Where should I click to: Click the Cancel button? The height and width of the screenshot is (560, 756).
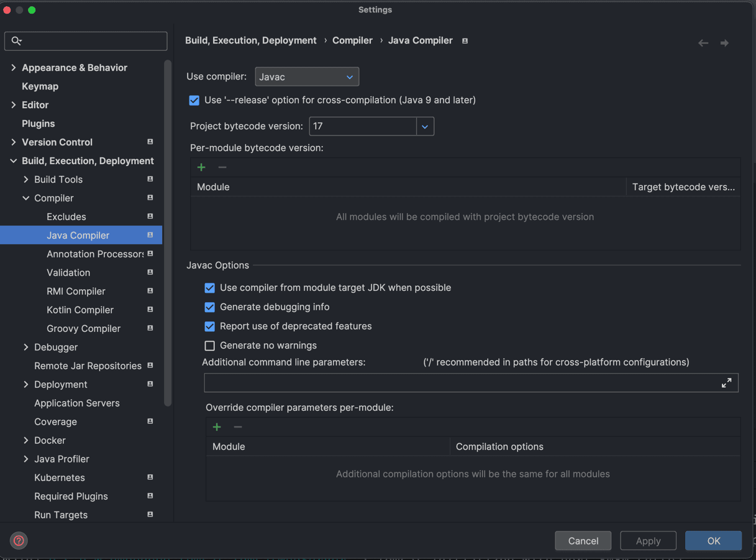pos(583,541)
